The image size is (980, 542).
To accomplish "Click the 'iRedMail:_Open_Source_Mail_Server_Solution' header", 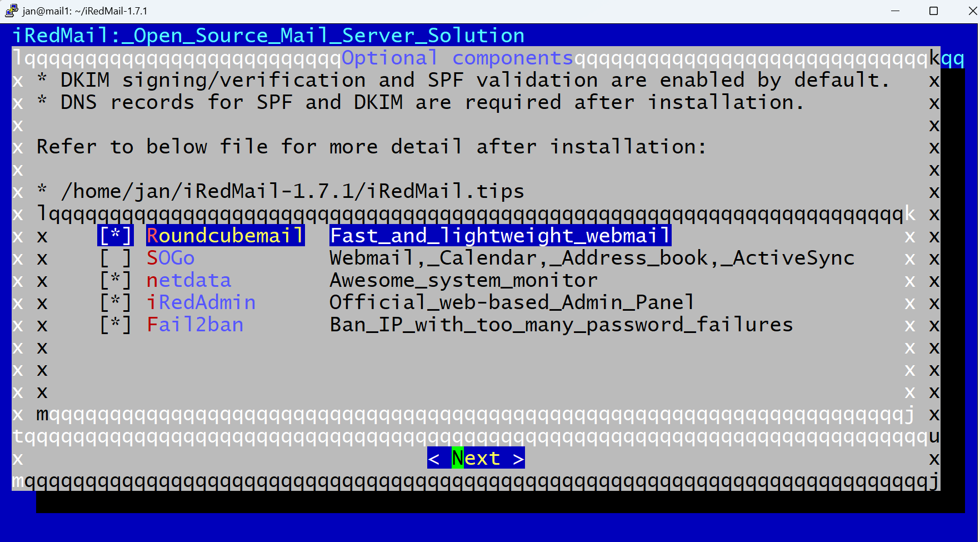I will [268, 36].
